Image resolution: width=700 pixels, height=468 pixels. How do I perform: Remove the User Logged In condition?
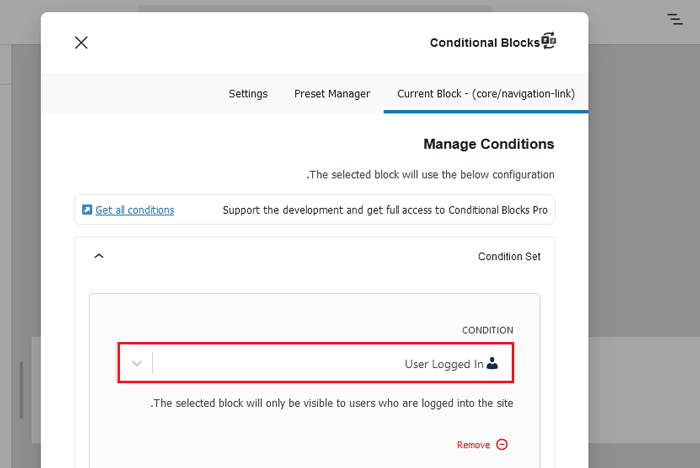click(474, 445)
